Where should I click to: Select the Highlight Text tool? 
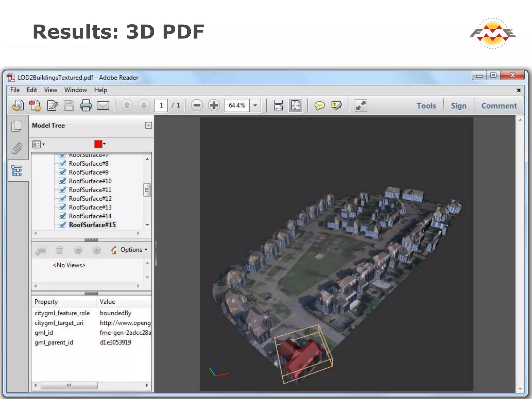336,105
